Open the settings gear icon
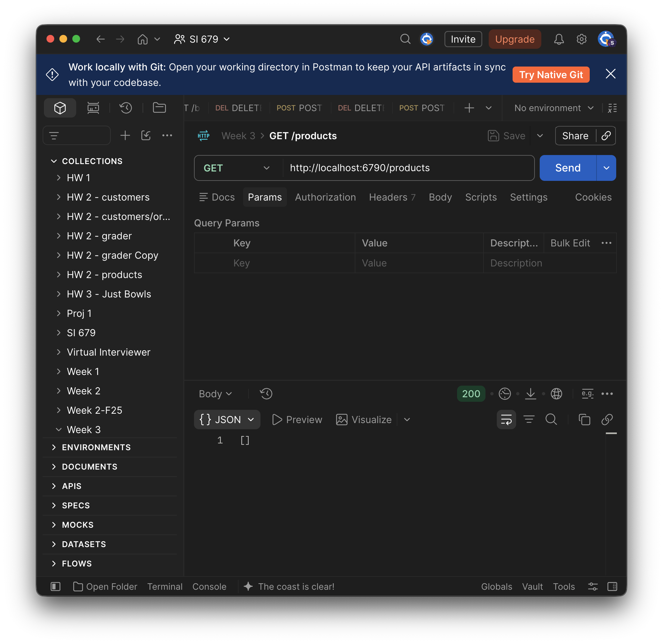The image size is (663, 644). pyautogui.click(x=581, y=39)
